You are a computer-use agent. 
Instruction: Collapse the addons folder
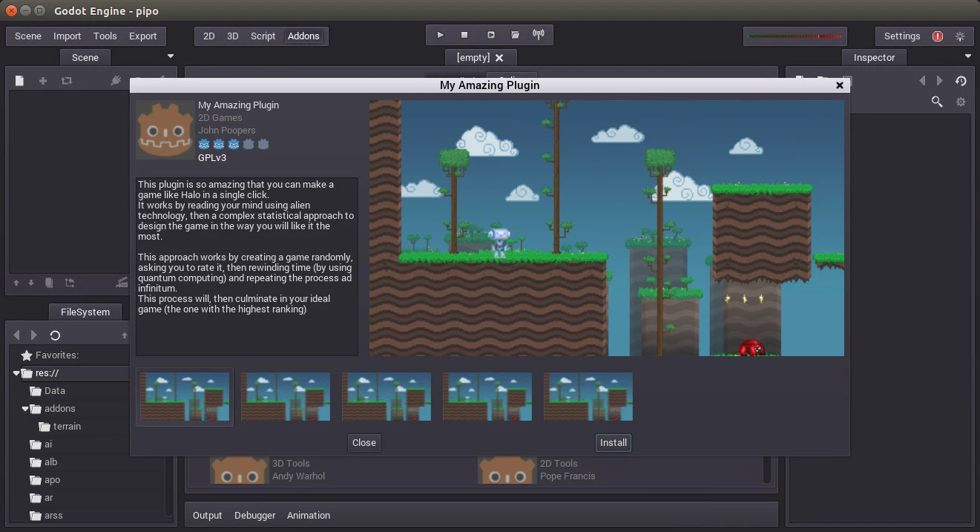click(25, 408)
